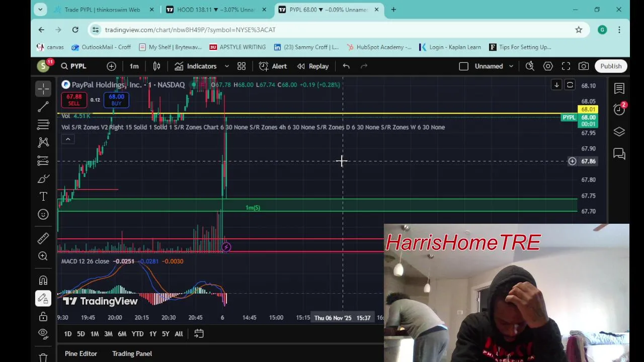This screenshot has height=362, width=644.
Task: Open the Object Tree layers icon
Action: [619, 131]
